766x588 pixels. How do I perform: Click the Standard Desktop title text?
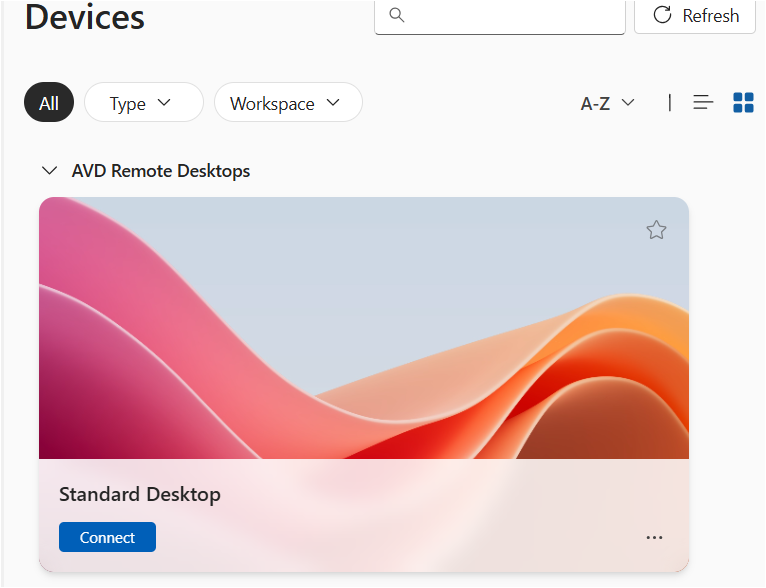[x=140, y=494]
